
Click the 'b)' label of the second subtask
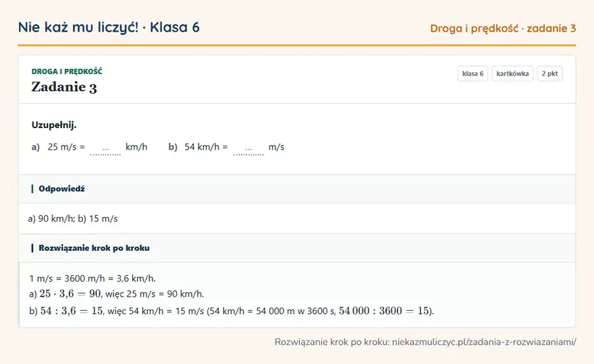(173, 147)
